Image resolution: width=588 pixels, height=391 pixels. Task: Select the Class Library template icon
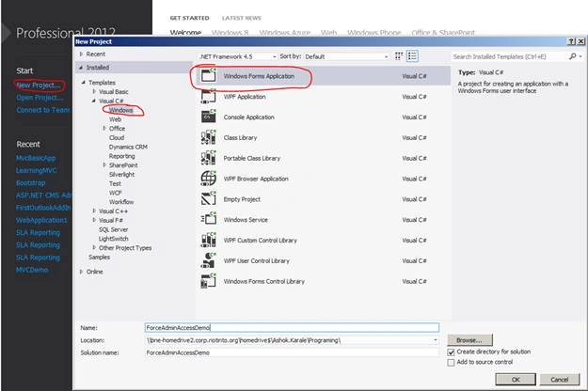point(208,137)
